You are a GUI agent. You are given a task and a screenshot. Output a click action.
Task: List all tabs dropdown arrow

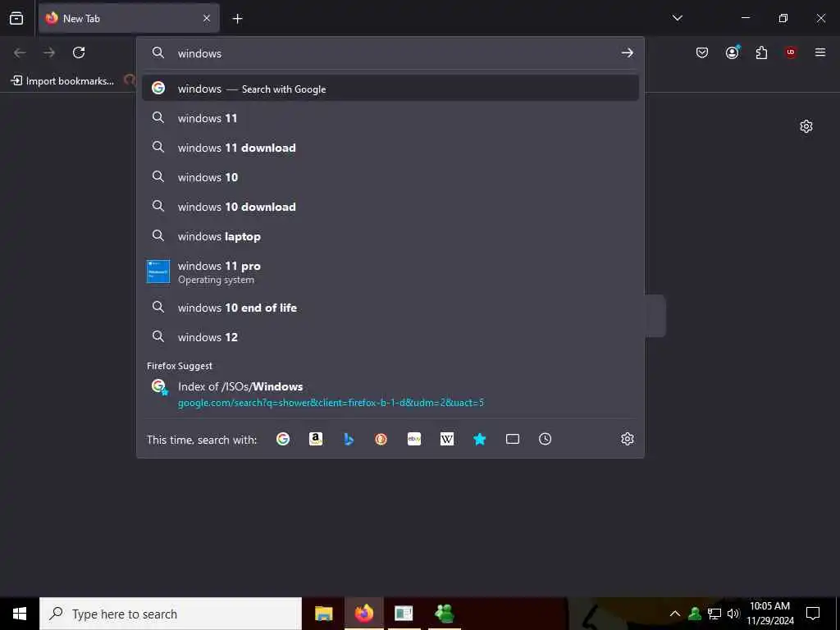pos(677,18)
